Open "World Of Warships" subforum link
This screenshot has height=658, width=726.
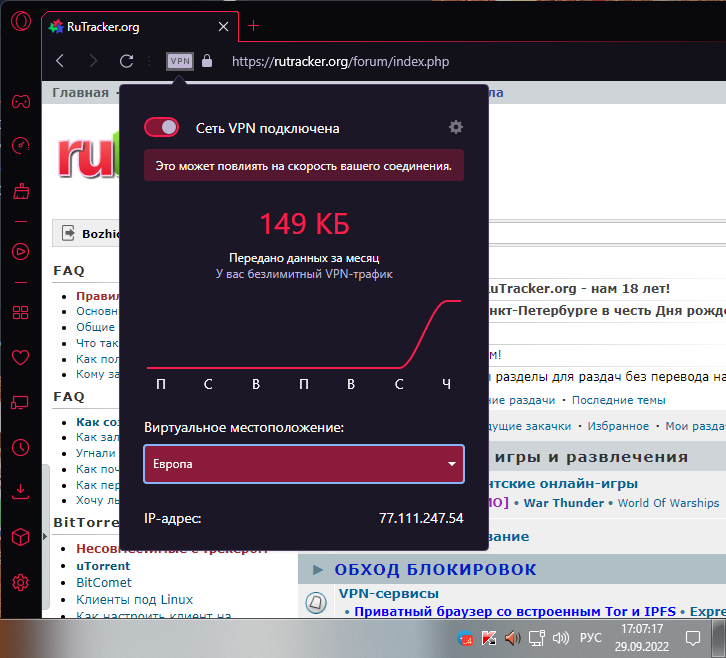[669, 503]
